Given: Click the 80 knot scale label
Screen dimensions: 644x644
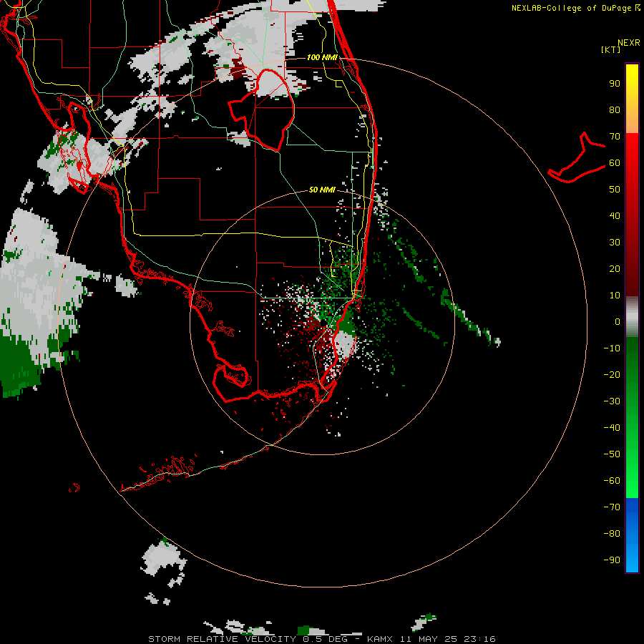Looking at the screenshot, I should click(x=615, y=110).
